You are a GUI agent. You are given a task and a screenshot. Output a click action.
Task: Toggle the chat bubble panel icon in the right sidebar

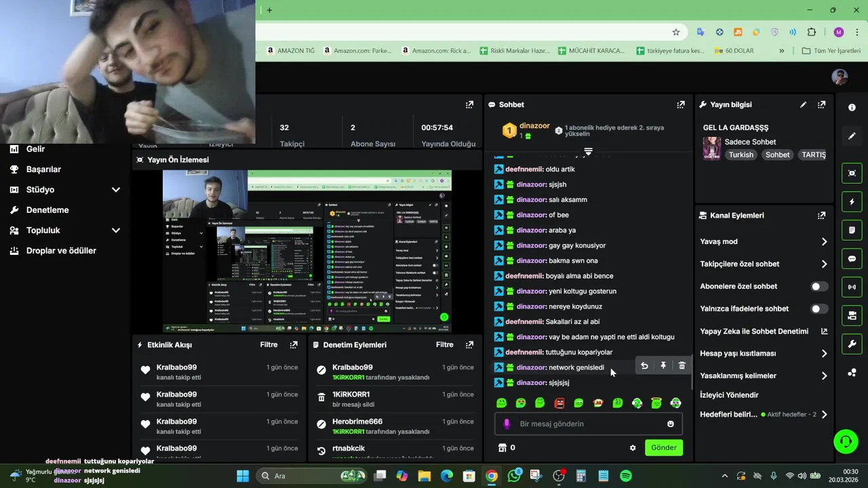[x=852, y=259]
